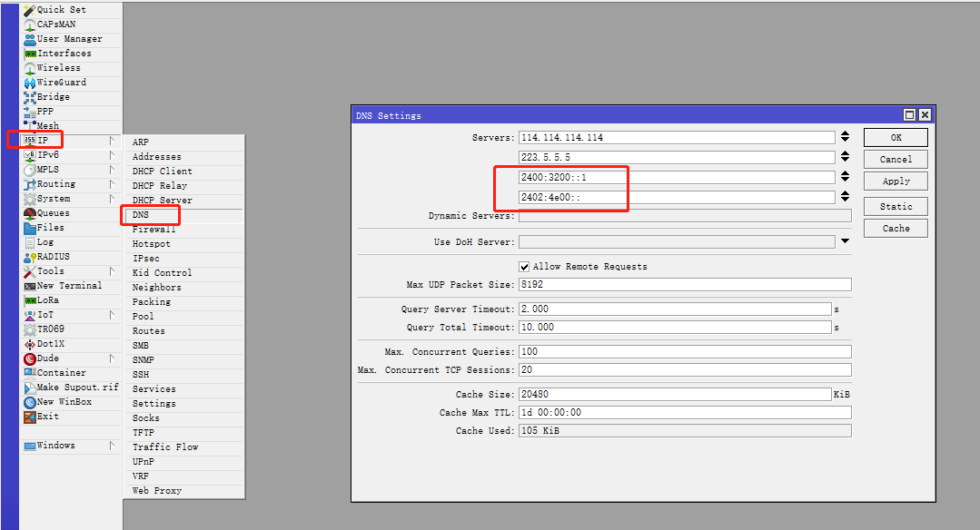The image size is (980, 530).
Task: Open PPP icon in sidebar
Action: tap(29, 112)
